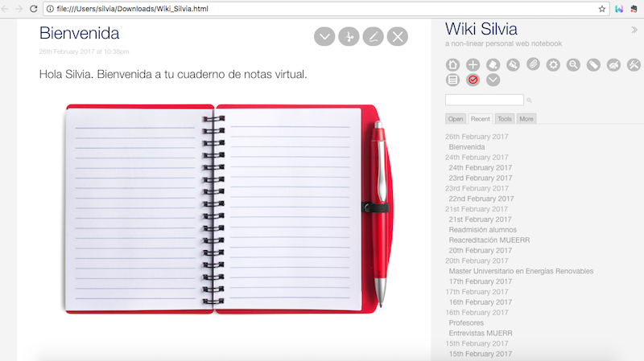The image size is (644, 361).
Task: Close the Bienvenida tiddler
Action: click(398, 36)
